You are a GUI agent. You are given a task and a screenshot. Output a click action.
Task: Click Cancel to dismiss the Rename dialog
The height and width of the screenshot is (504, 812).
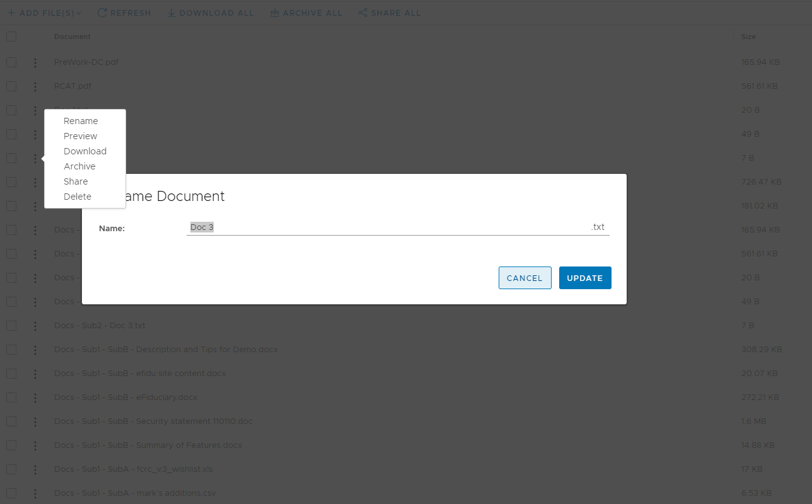tap(525, 278)
